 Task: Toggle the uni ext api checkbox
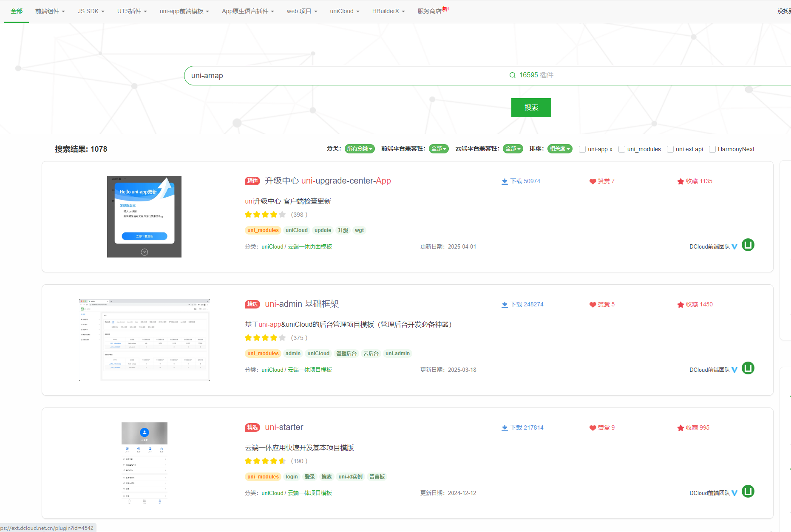(x=670, y=149)
